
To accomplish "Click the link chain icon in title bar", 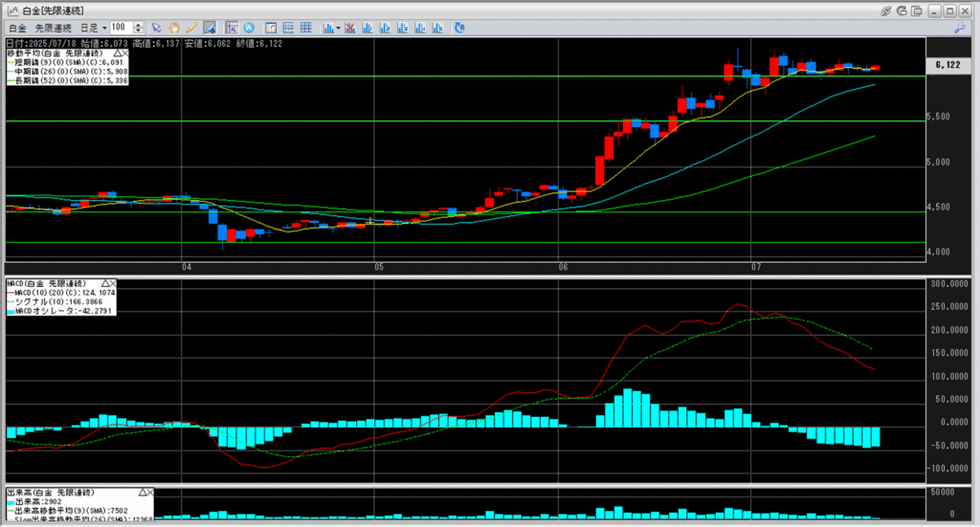I will pyautogui.click(x=886, y=10).
